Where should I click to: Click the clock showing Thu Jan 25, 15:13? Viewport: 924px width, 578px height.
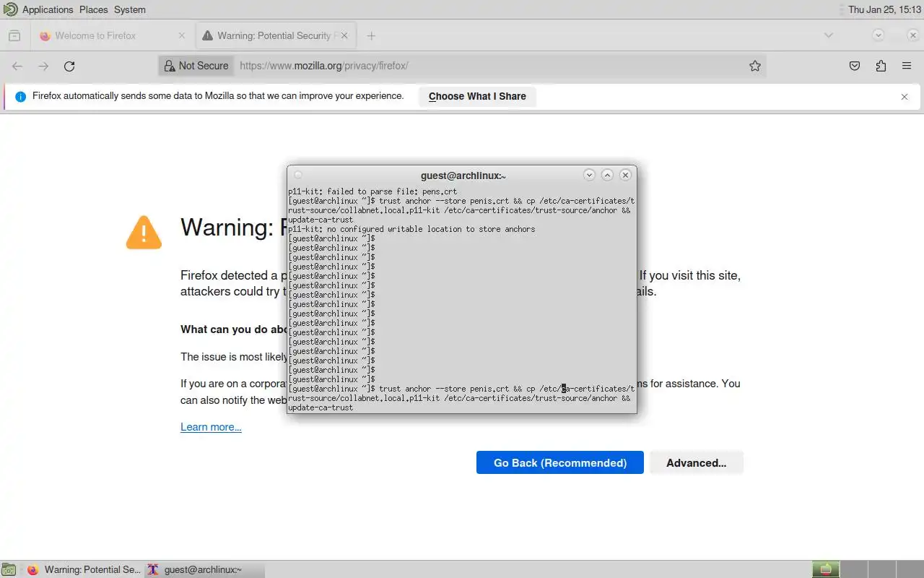[x=884, y=9]
